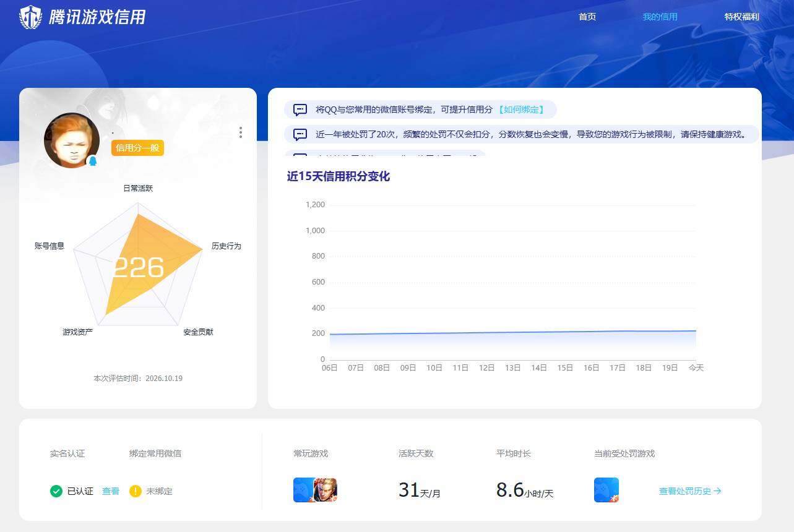
Task: Click the 1,200 value on chart axis
Action: [x=316, y=205]
